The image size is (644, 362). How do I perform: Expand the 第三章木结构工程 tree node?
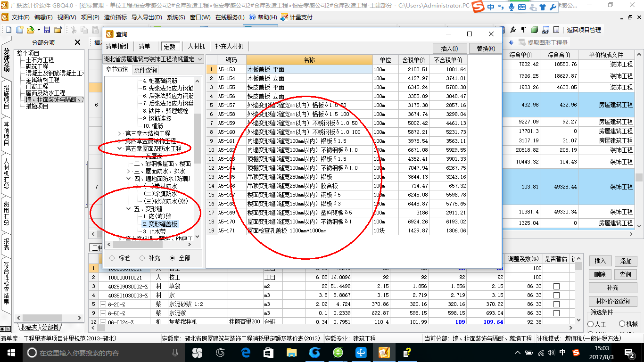(x=119, y=133)
